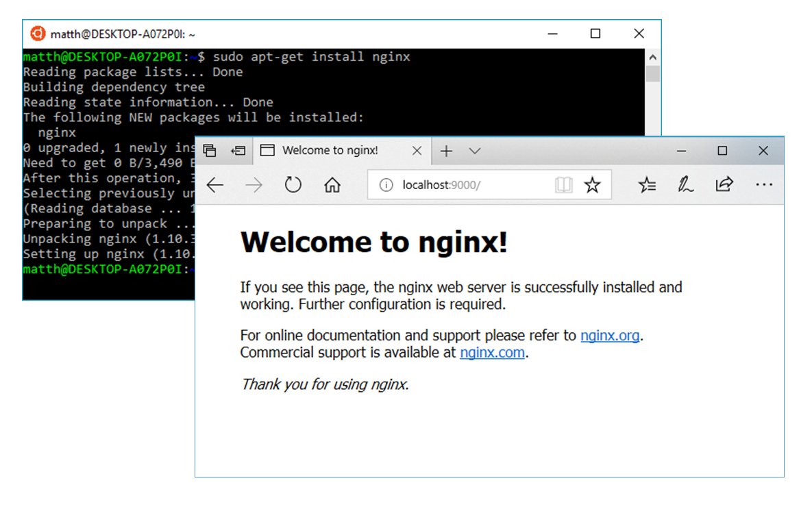Click 'Thank you for using nginx.' text
This screenshot has height=509, width=812.
coord(325,384)
